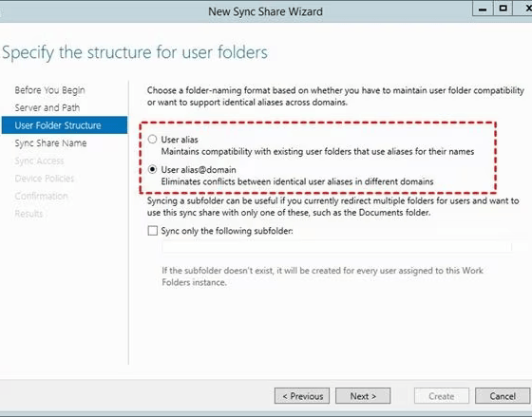
Task: Click the Results step in sidebar
Action: coord(28,214)
